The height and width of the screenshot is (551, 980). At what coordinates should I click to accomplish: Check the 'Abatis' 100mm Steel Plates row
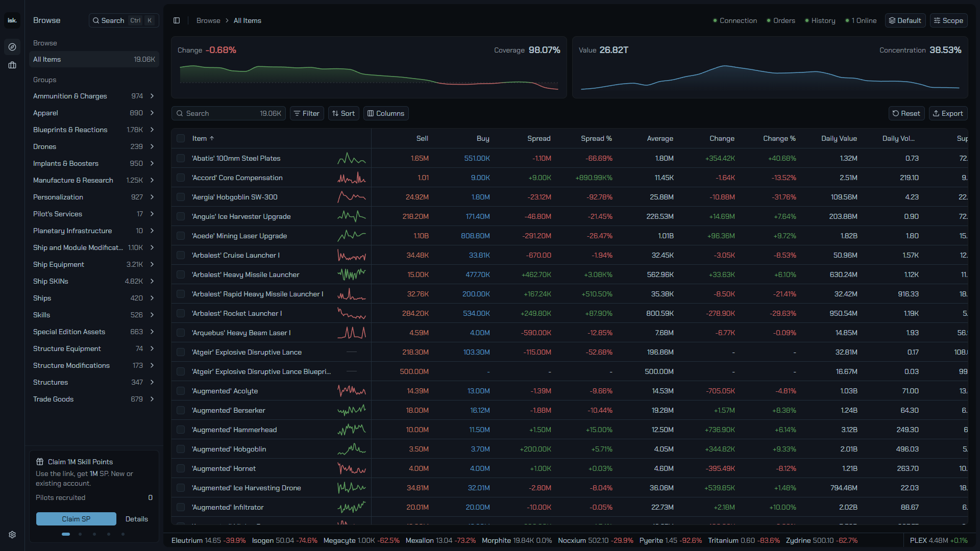click(x=181, y=158)
